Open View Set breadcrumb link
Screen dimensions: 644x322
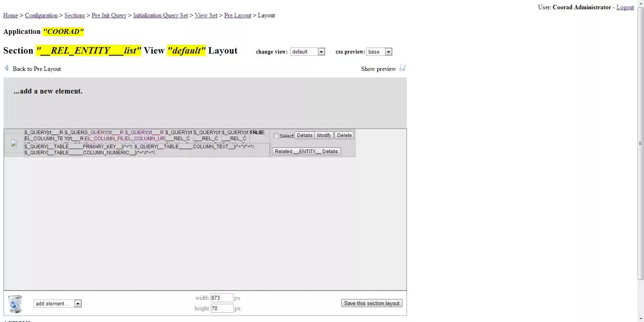pos(206,15)
